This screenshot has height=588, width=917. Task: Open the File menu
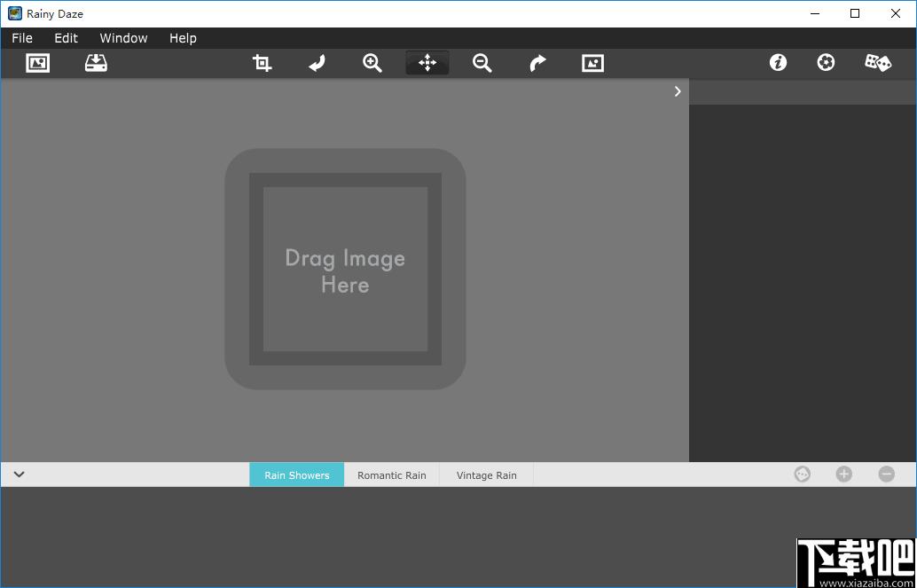pyautogui.click(x=22, y=38)
